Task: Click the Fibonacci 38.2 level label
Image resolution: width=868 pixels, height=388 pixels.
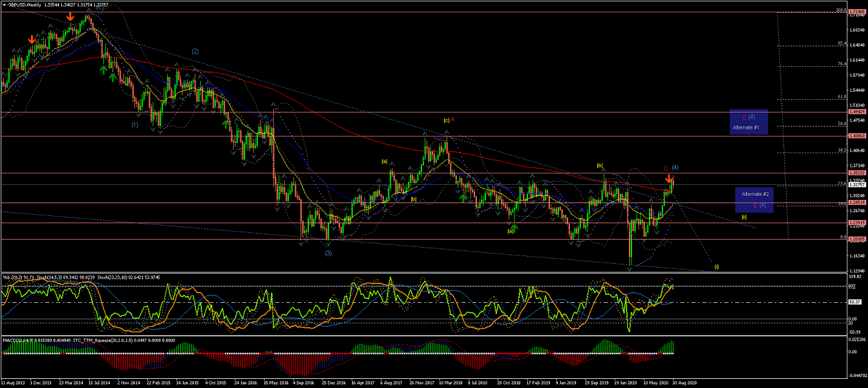Action: pos(842,150)
